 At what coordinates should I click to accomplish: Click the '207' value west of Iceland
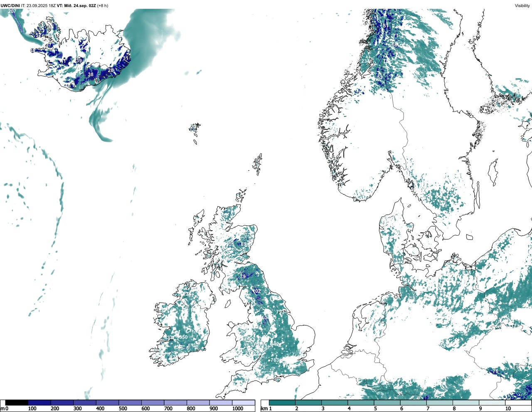point(12,11)
